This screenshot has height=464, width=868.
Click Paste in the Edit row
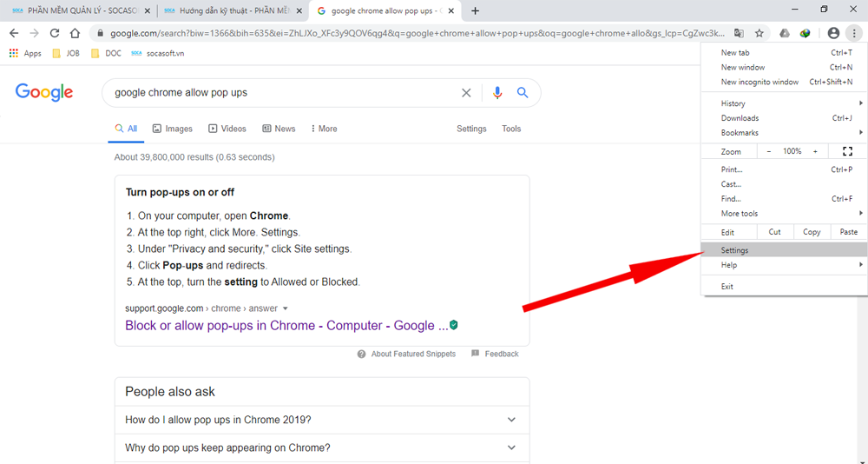849,232
